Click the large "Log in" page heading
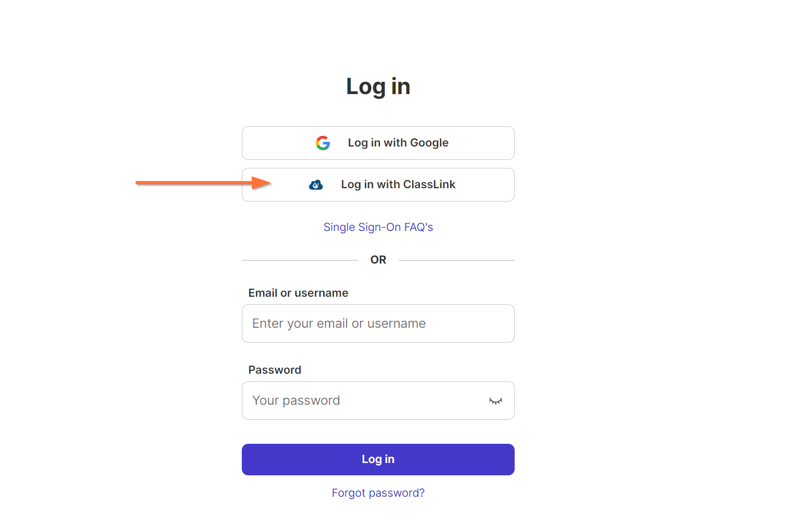 coord(378,87)
